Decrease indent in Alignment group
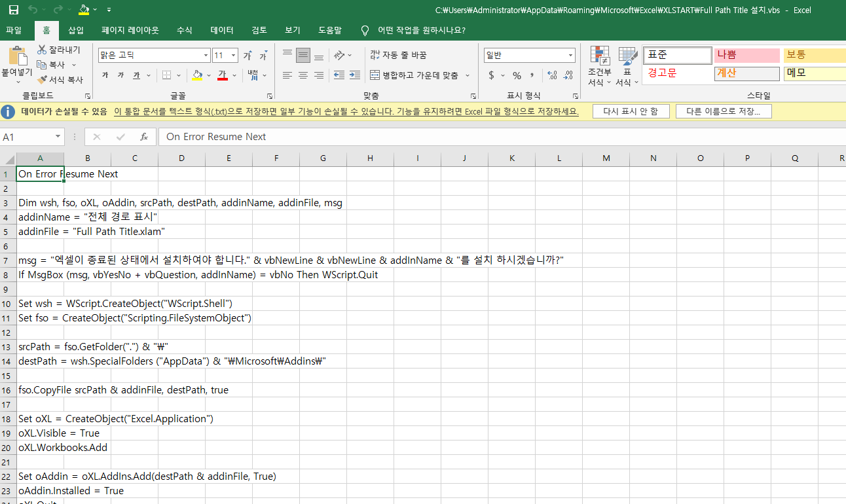 click(339, 75)
